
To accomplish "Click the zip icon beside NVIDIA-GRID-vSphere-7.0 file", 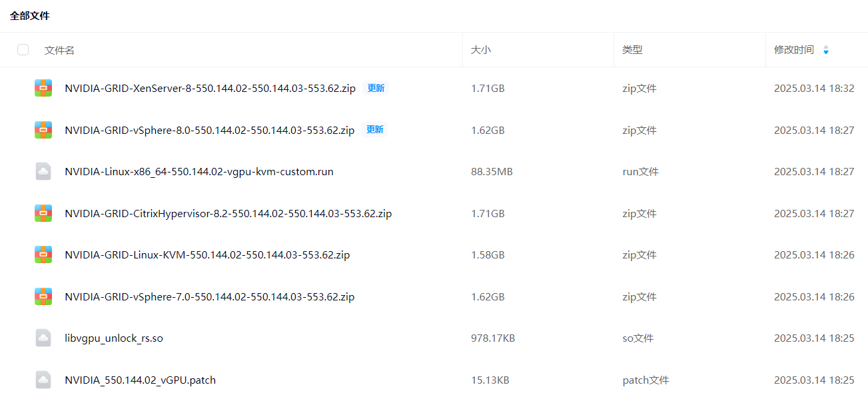I will click(x=43, y=296).
